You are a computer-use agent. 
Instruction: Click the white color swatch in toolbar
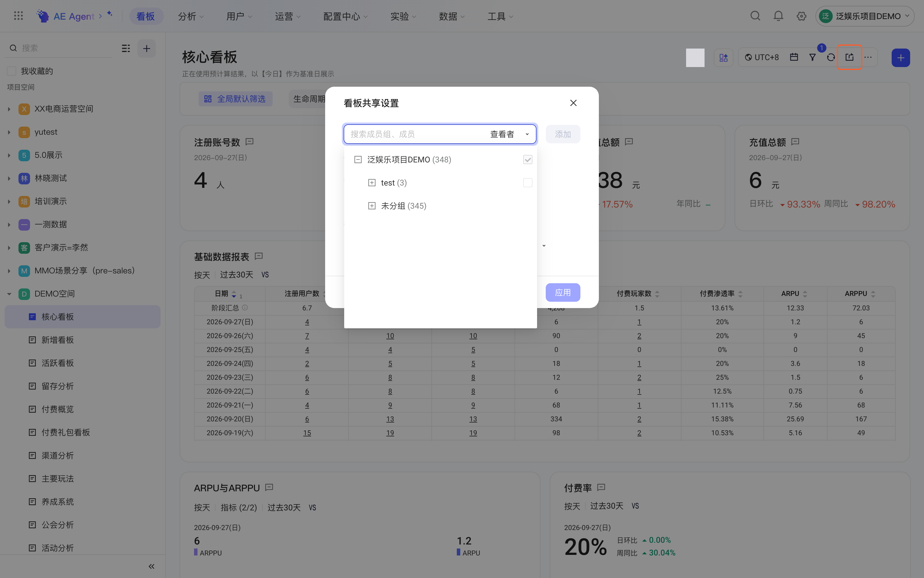click(695, 58)
